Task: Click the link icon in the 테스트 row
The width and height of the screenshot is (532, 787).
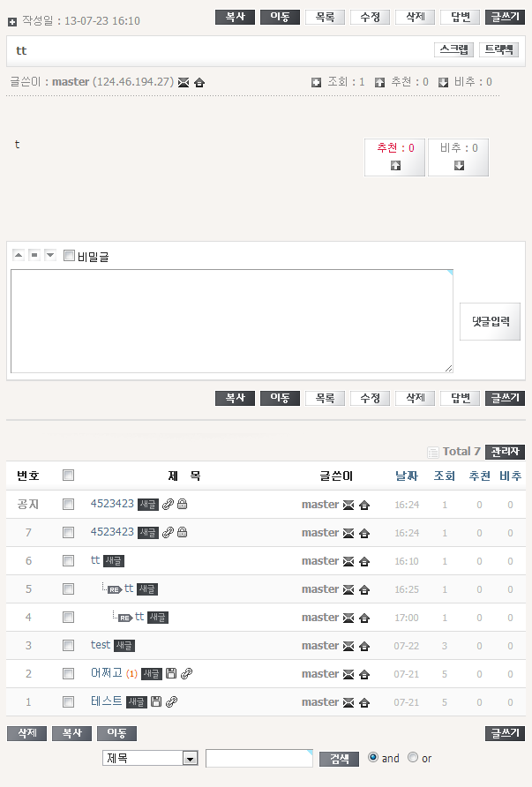Action: point(172,701)
